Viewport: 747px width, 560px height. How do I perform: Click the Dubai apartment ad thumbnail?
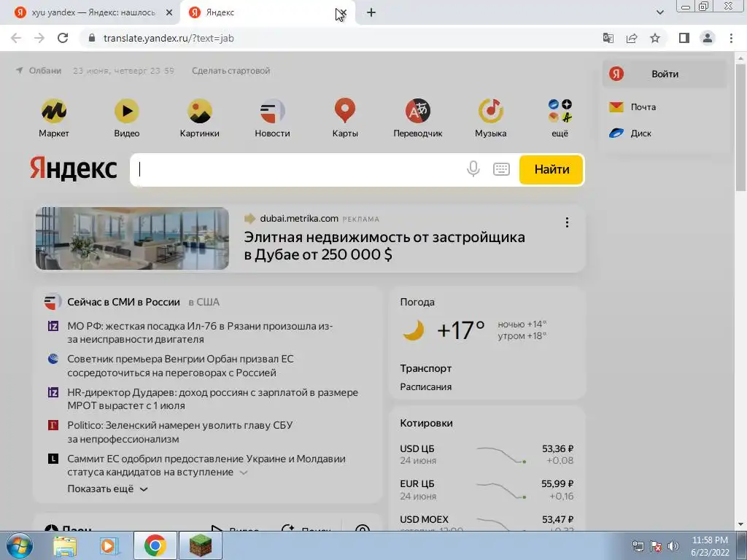pyautogui.click(x=133, y=238)
